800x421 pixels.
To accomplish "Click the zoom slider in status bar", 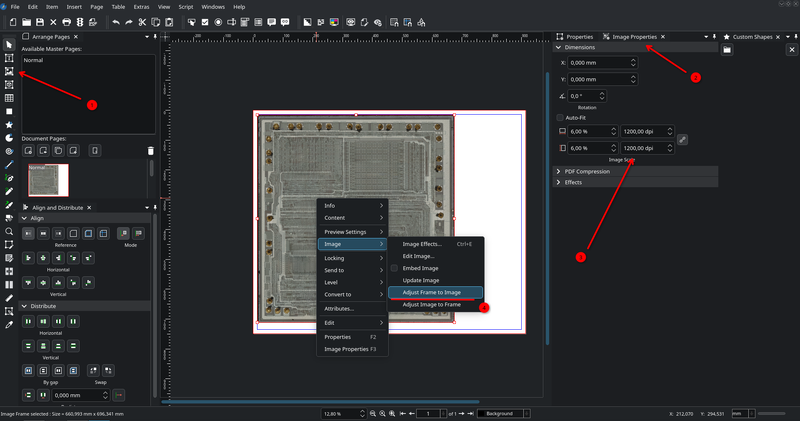I will click(771, 413).
